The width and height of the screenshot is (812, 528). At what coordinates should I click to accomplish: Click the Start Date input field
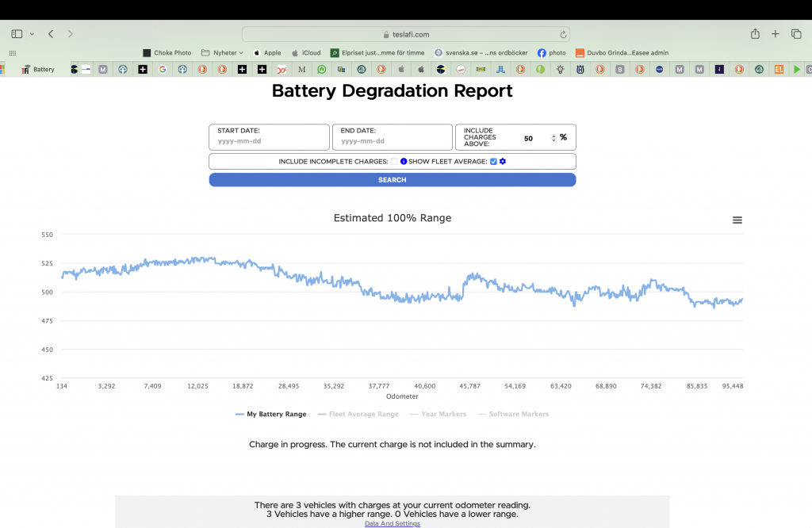pyautogui.click(x=269, y=141)
